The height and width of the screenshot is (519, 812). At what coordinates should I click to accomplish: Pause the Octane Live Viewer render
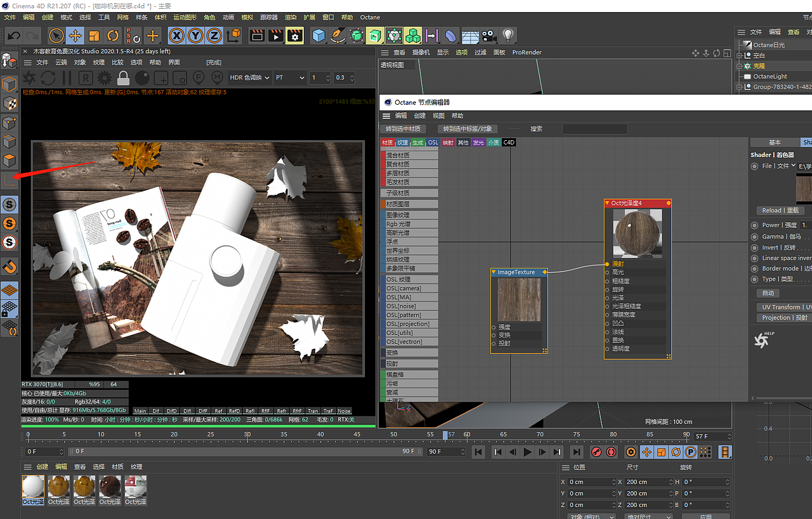(67, 77)
